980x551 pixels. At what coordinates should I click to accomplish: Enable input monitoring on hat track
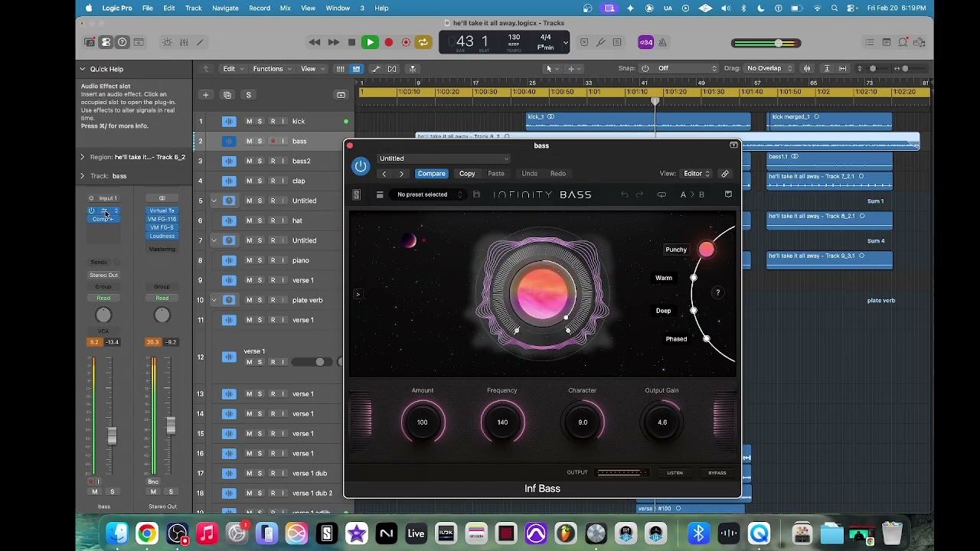[x=283, y=220]
